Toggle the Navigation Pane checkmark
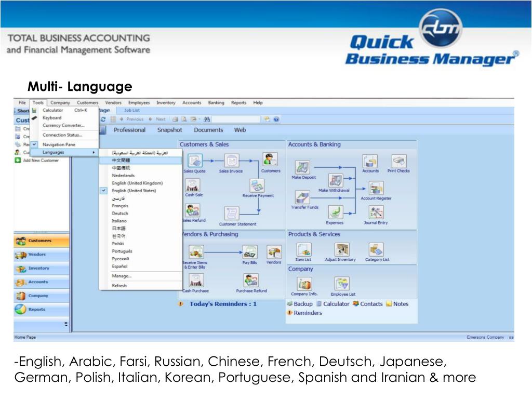Image resolution: width=532 pixels, height=399 pixels. 34,144
